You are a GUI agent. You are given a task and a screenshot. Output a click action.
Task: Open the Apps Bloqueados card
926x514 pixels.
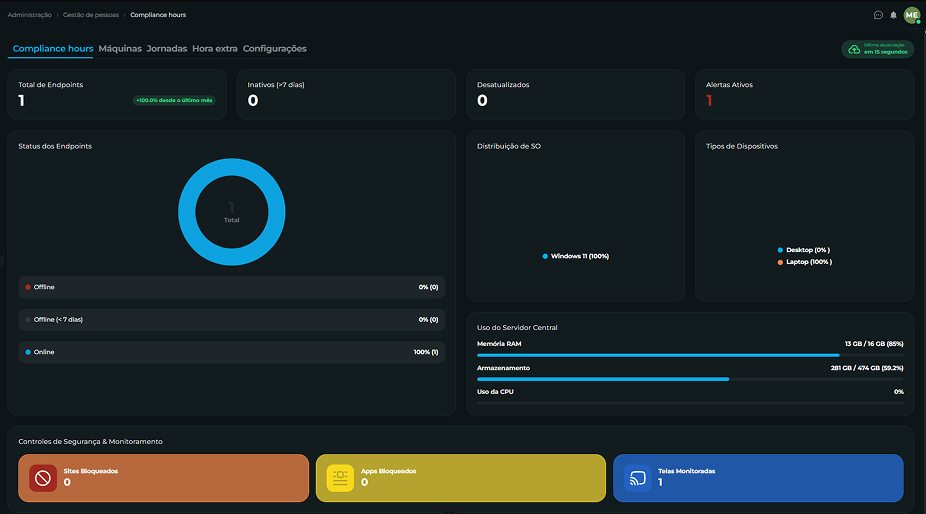[x=461, y=478]
